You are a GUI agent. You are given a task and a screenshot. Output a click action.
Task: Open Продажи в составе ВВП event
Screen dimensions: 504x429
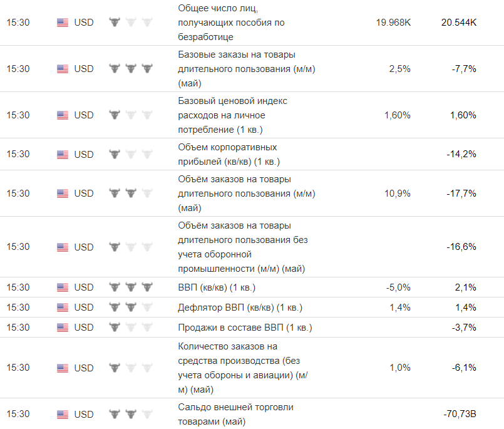pos(245,328)
